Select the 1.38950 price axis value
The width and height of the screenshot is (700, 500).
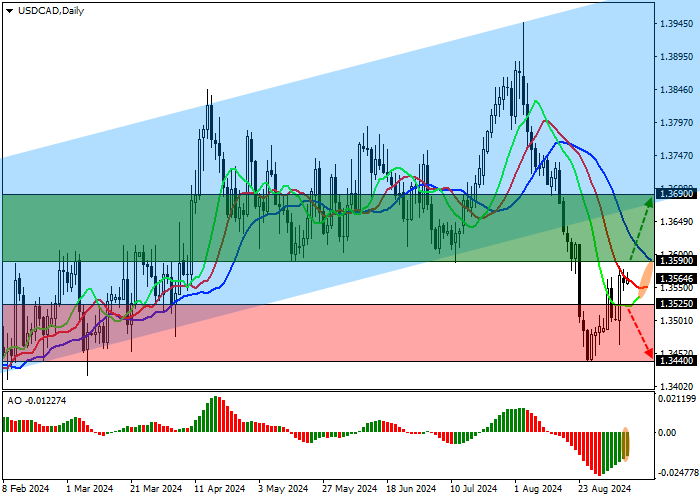(677, 57)
